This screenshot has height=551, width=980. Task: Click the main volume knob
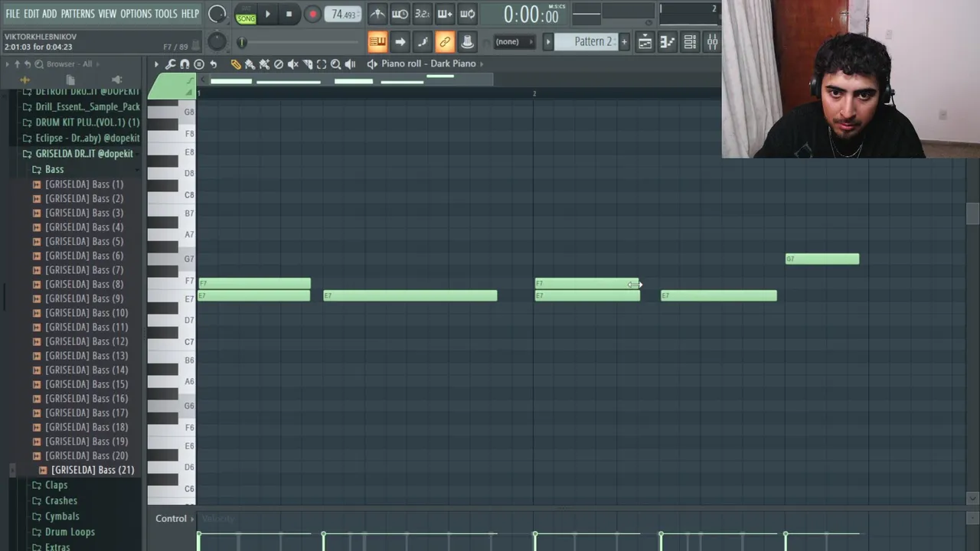[217, 14]
